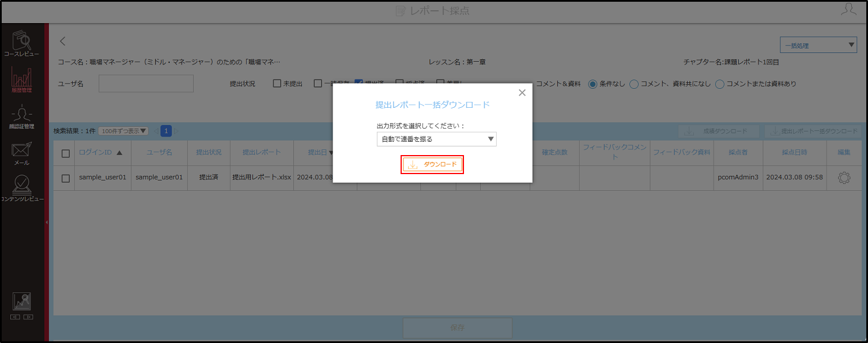Select the 条件なし radio button
Viewport: 868px width, 343px height.
coord(592,84)
